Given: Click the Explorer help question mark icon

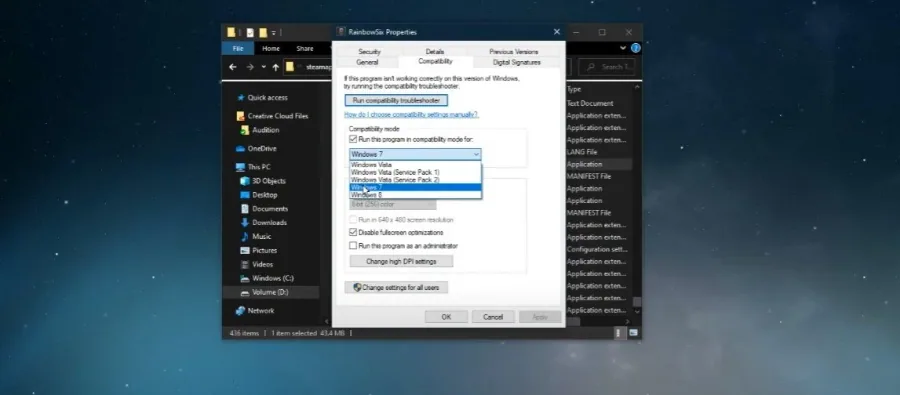Looking at the screenshot, I should [635, 48].
